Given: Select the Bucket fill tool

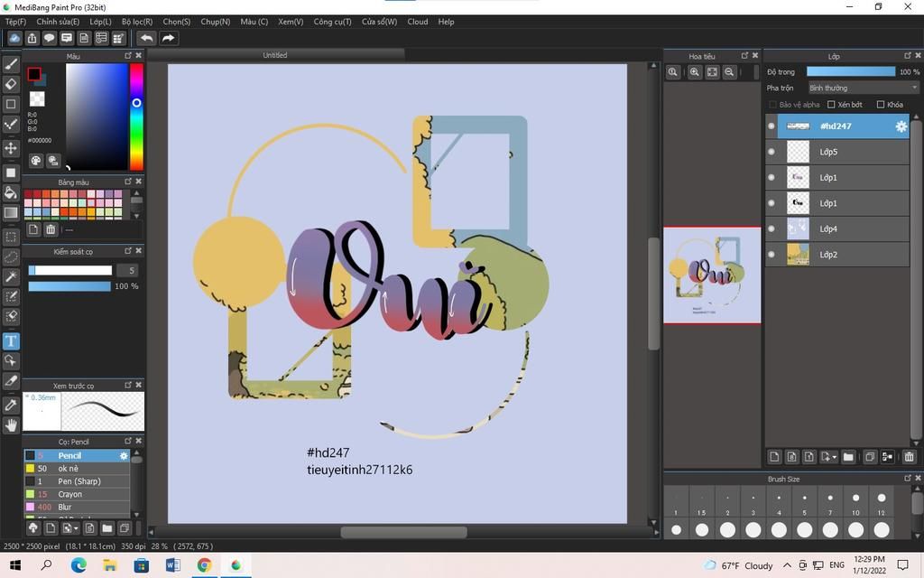Looking at the screenshot, I should click(x=11, y=192).
